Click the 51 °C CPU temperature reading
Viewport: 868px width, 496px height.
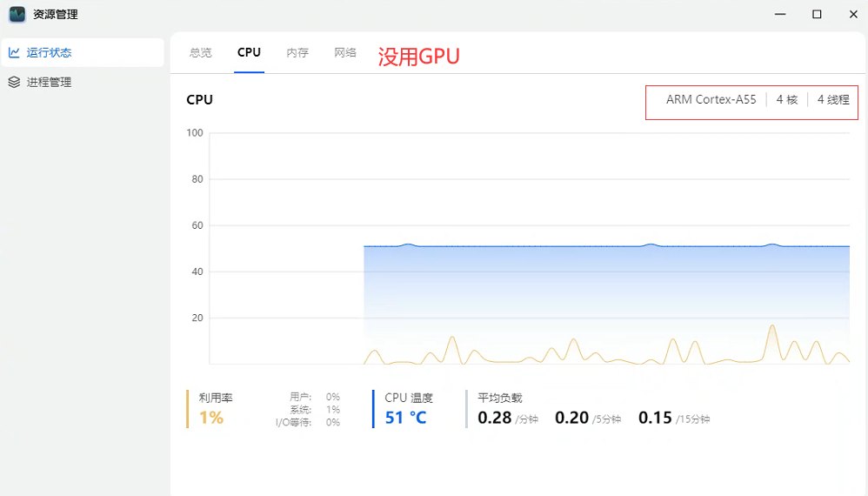pyautogui.click(x=405, y=418)
